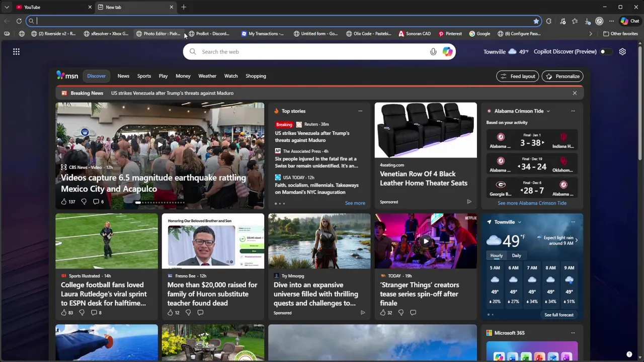Image resolution: width=644 pixels, height=362 pixels.
Task: Start voice search with microphone icon
Action: (433, 52)
